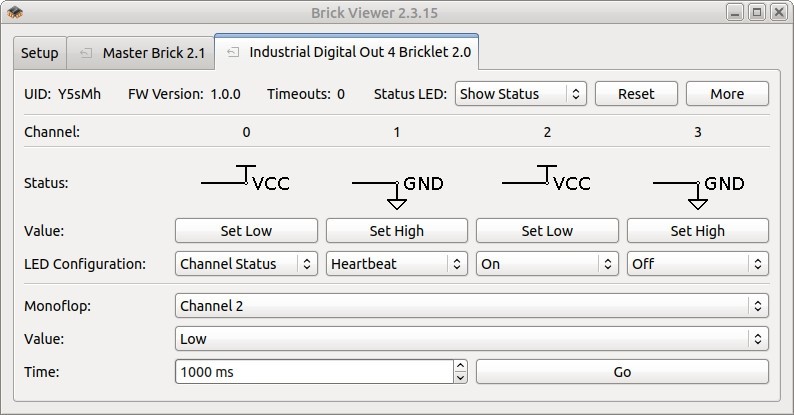Start the monoflop with Go button
794x415 pixels.
622,372
